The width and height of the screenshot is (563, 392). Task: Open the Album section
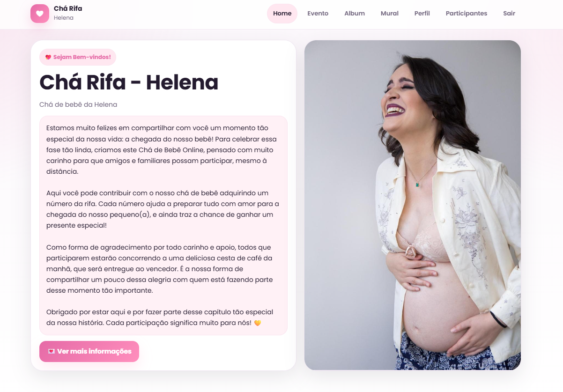[x=355, y=14]
